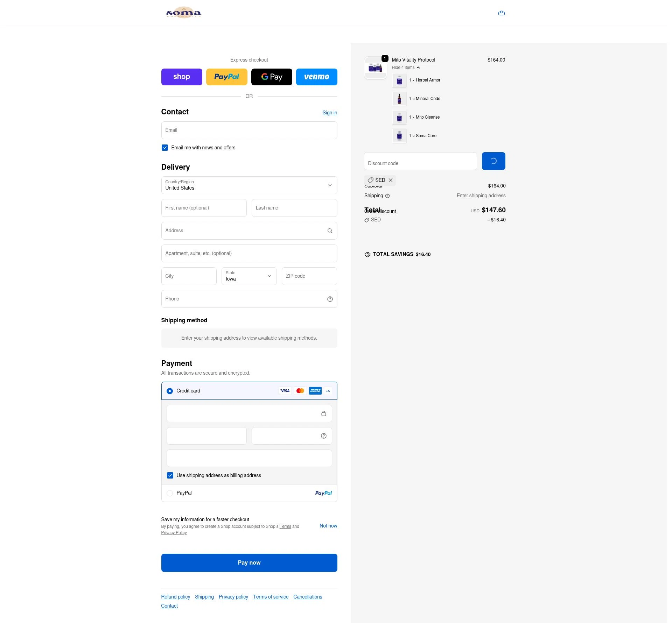Open the Contact footer link

169,606
